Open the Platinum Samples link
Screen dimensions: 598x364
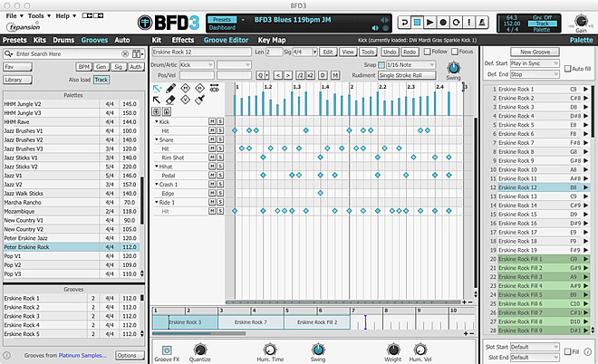pyautogui.click(x=82, y=355)
